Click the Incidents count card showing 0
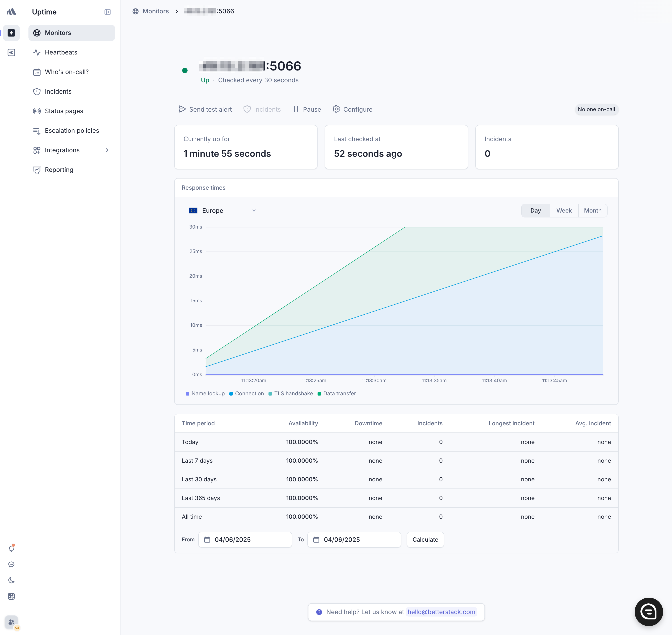 coord(547,147)
